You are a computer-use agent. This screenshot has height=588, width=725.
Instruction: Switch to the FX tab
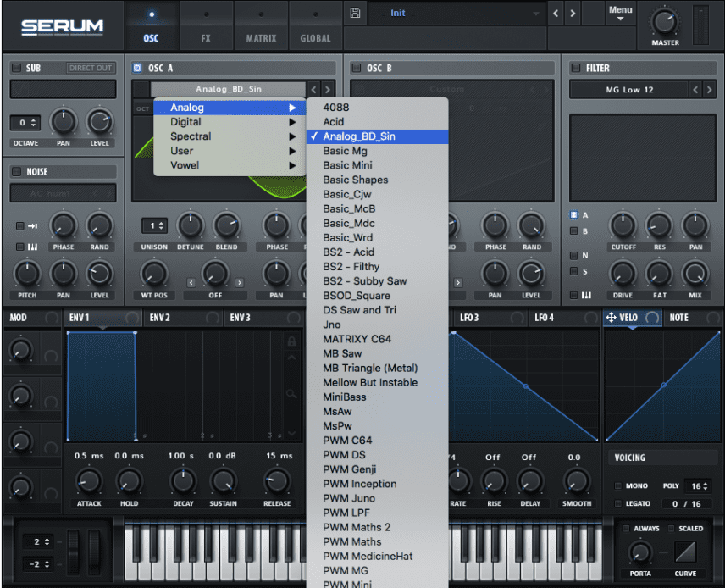[x=206, y=26]
